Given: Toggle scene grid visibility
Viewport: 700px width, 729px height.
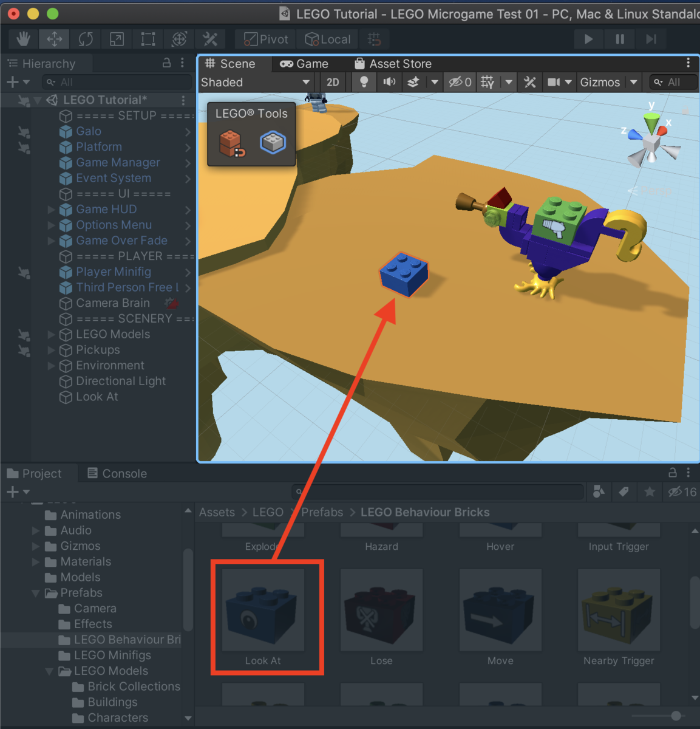Looking at the screenshot, I should 488,82.
